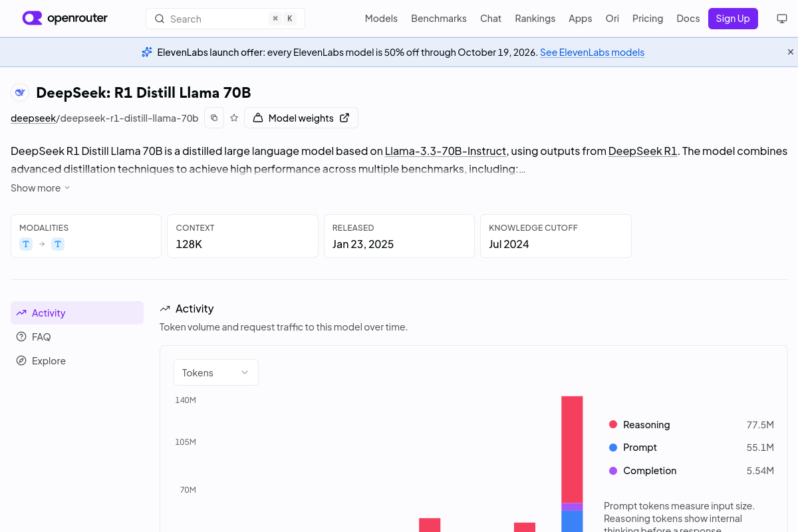The image size is (798, 532).
Task: Click the trend icon beside the Activity heading
Action: coord(165,309)
